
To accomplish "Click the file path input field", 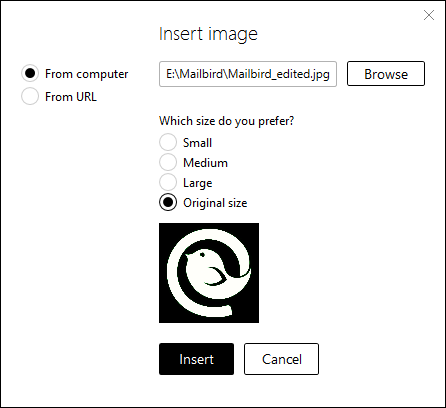I will pyautogui.click(x=248, y=74).
